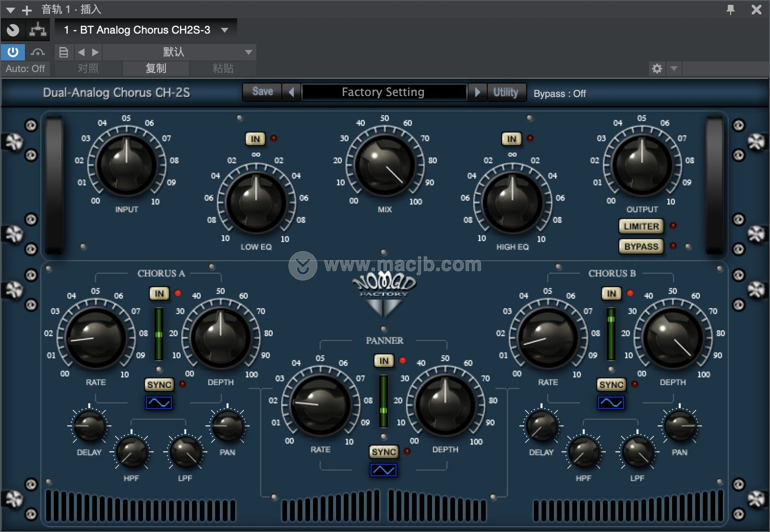770x532 pixels.
Task: Click the plugin editor wheel icon
Action: (x=13, y=30)
